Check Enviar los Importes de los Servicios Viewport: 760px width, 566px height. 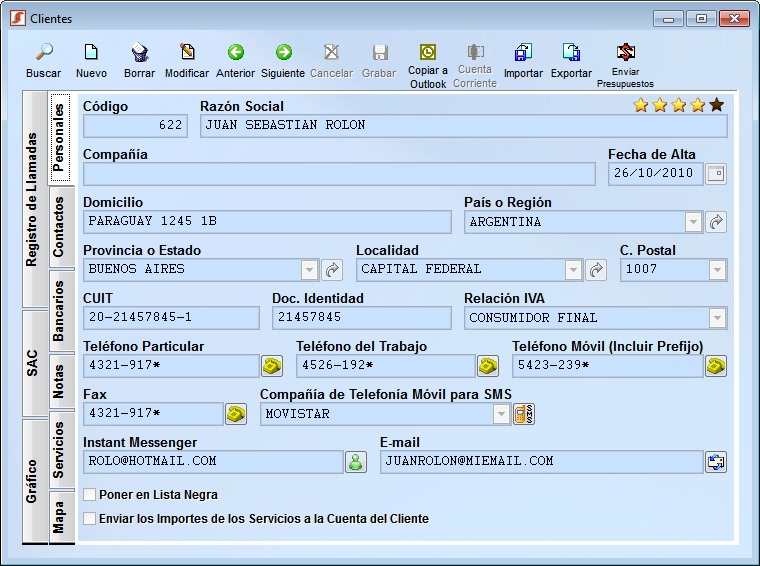(x=90, y=519)
